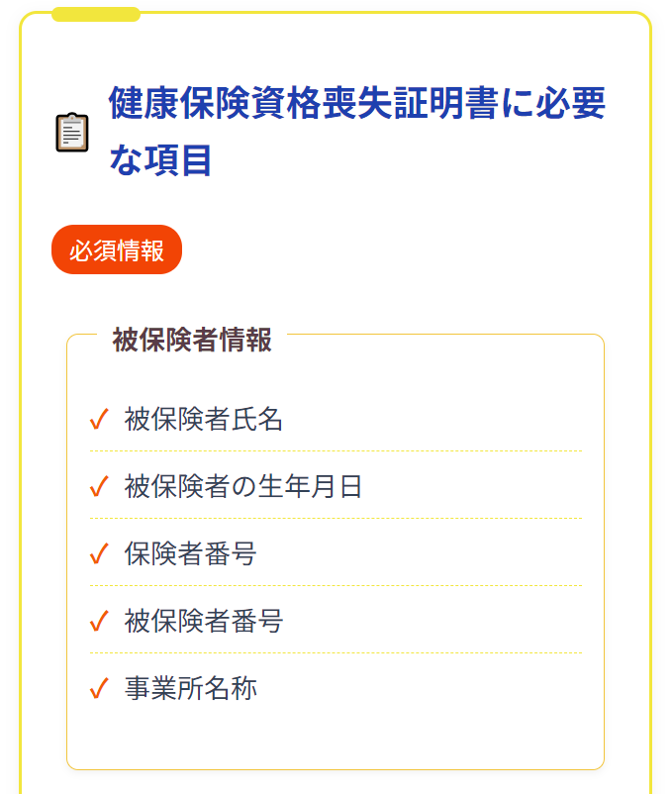Screen dimensions: 672x794
Task: Choose the 被保険者番号 list item text
Action: click(204, 622)
